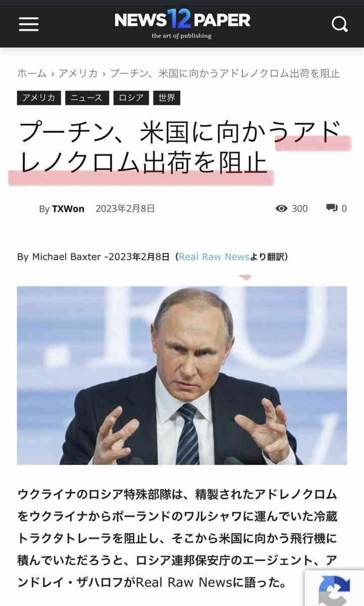364x606 pixels.
Task: Select the ニュース category tag
Action: [x=87, y=98]
